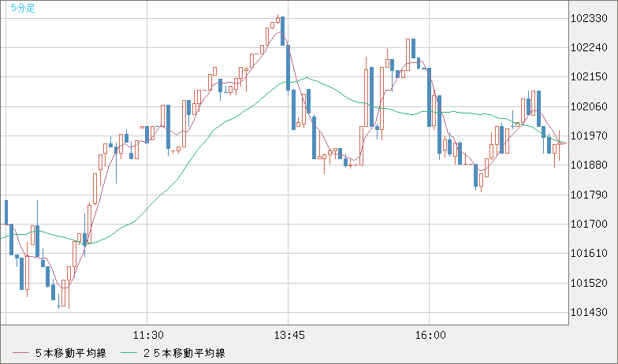Click the 102060 price axis label
The image size is (618, 364).
point(589,106)
